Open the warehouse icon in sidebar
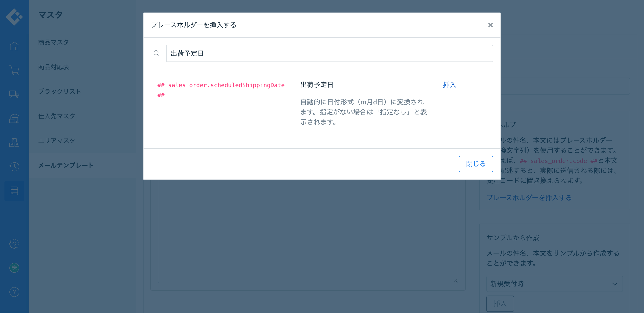The height and width of the screenshot is (313, 644). pos(14,118)
